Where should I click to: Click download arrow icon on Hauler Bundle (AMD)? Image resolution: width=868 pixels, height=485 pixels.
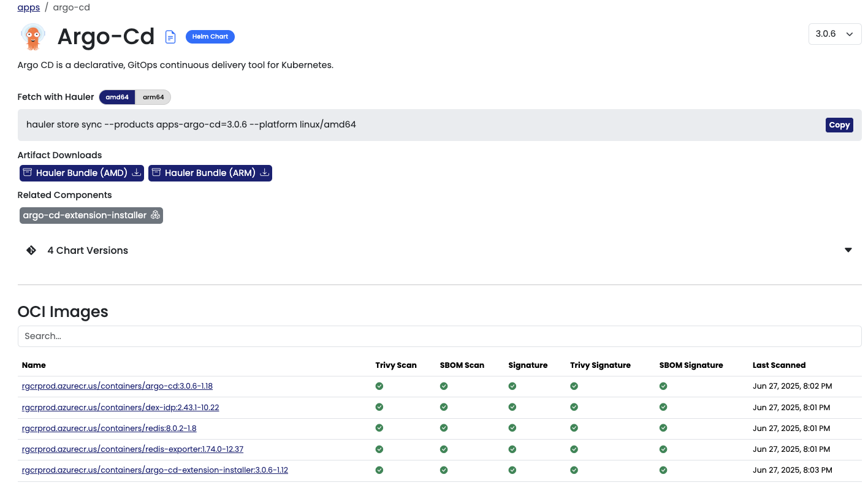click(x=136, y=173)
